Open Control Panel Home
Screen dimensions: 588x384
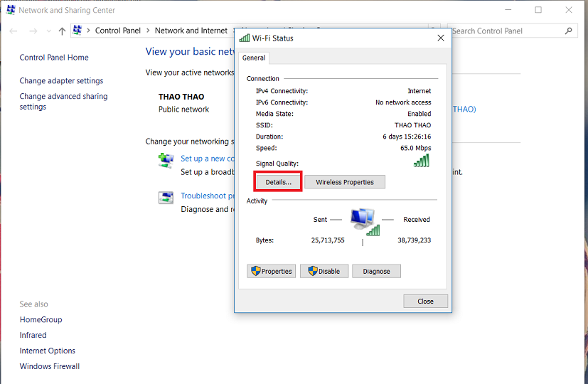coord(54,58)
